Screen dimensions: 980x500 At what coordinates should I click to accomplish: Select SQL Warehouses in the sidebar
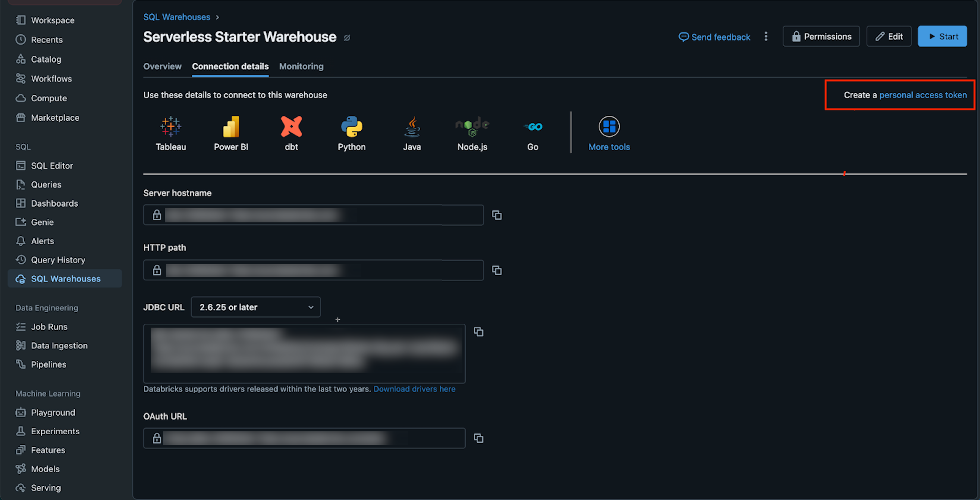(65, 278)
